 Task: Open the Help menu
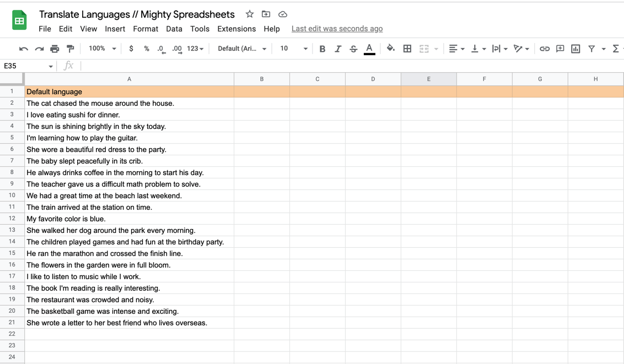tap(271, 29)
